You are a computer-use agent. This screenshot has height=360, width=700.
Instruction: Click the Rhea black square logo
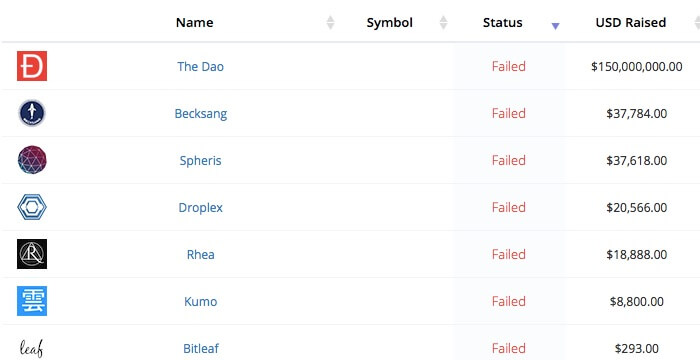[32, 254]
